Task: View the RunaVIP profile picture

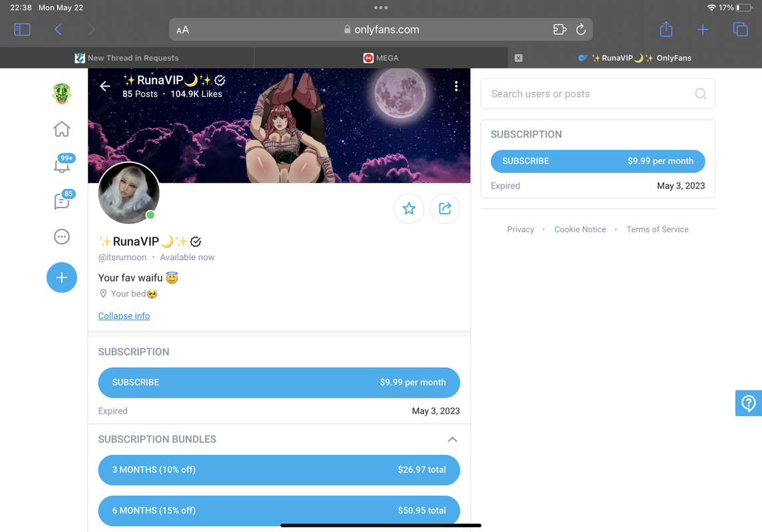Action: (129, 194)
